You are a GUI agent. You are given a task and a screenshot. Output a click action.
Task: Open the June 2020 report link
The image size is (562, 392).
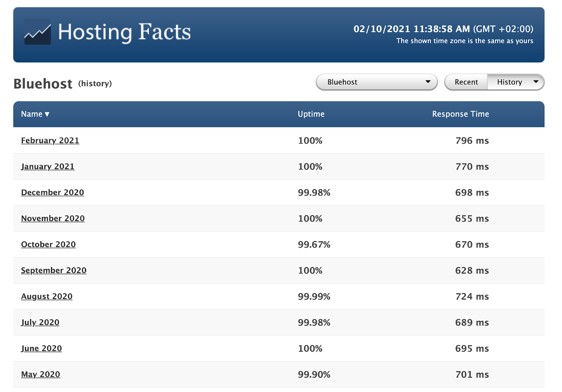pyautogui.click(x=41, y=348)
